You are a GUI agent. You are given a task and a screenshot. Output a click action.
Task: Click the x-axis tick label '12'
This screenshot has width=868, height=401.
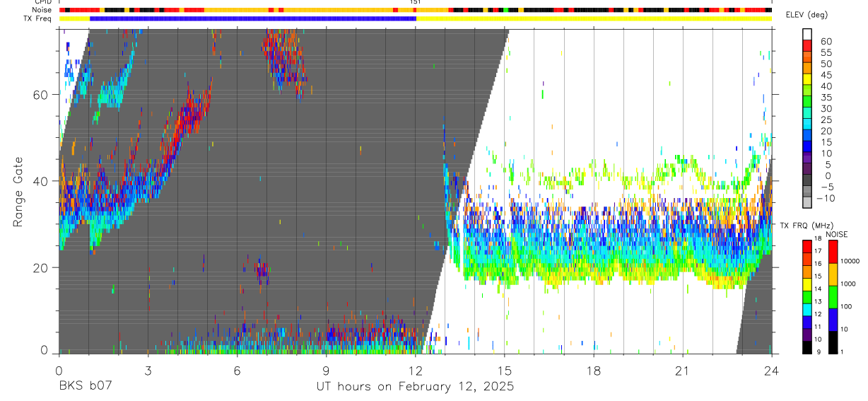pos(416,371)
